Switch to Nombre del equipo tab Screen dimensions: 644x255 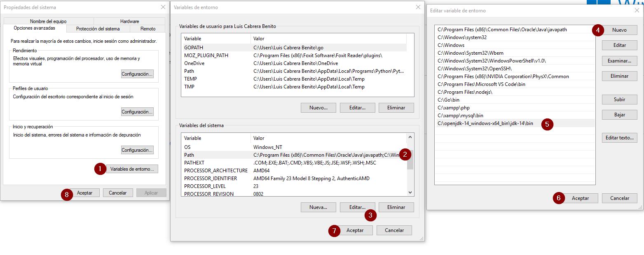pyautogui.click(x=48, y=21)
